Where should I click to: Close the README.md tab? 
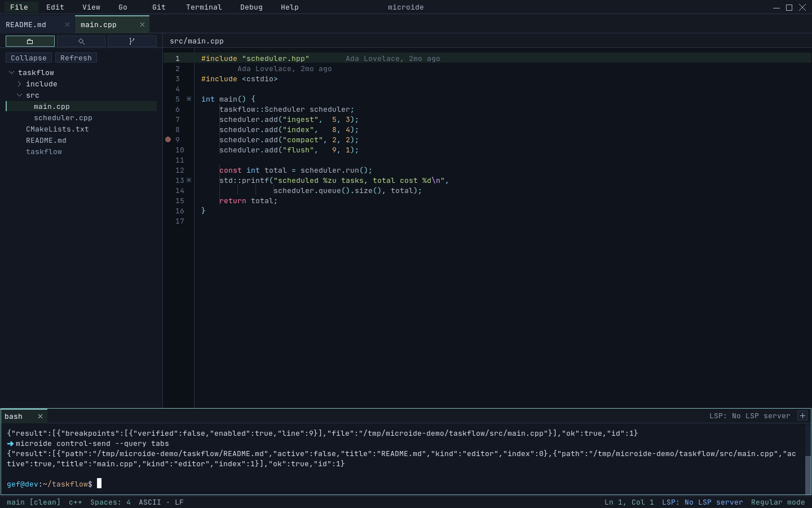pos(67,25)
